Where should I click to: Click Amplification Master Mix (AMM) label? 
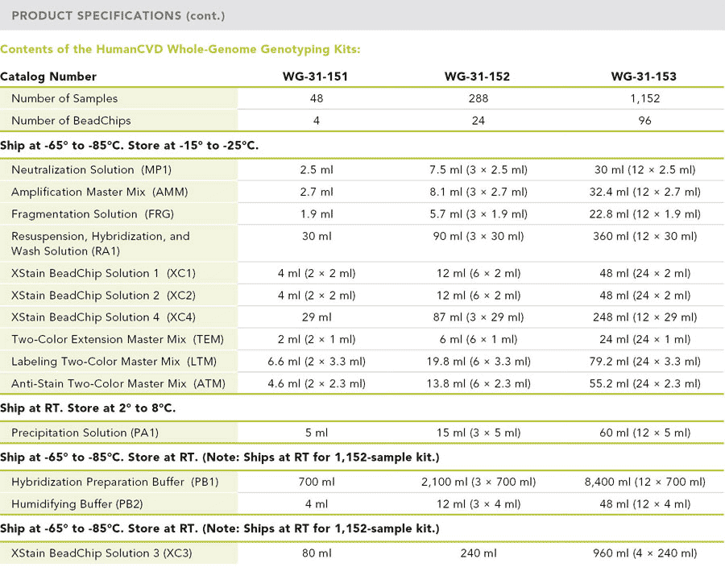(x=99, y=192)
